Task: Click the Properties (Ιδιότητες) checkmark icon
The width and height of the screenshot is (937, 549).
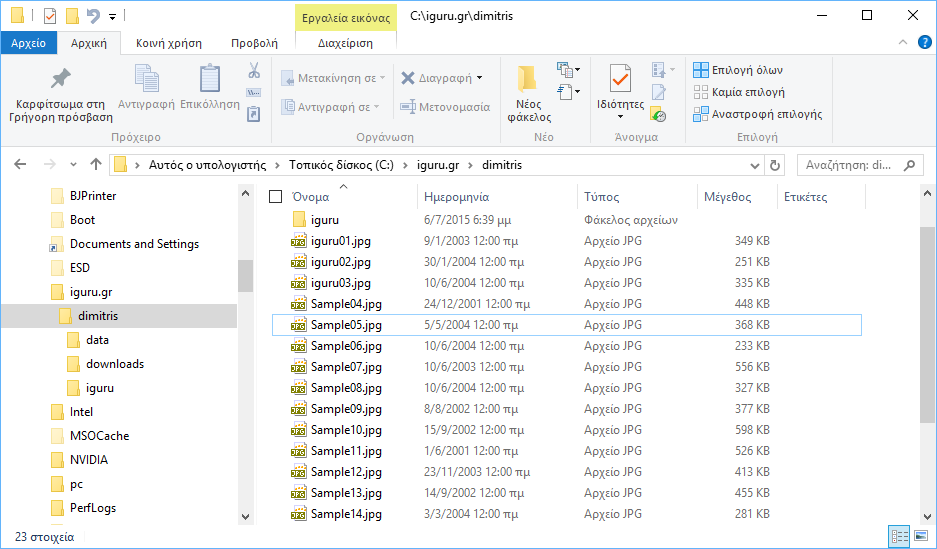Action: (x=620, y=78)
